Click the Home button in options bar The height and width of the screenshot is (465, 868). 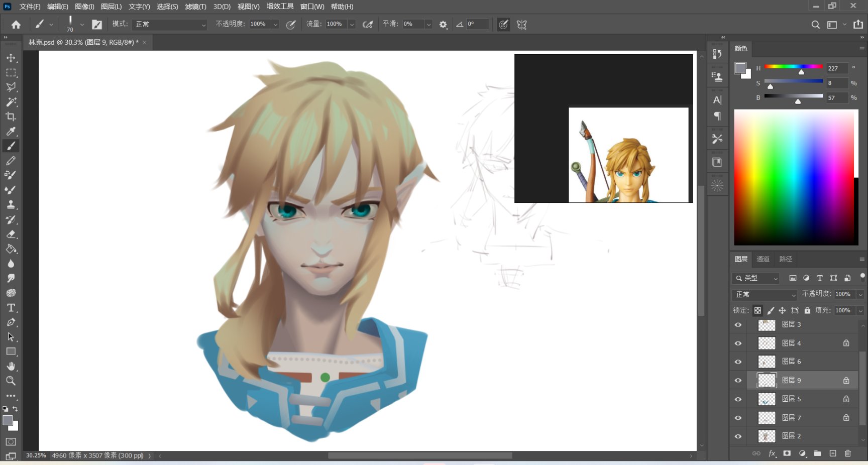tap(16, 24)
